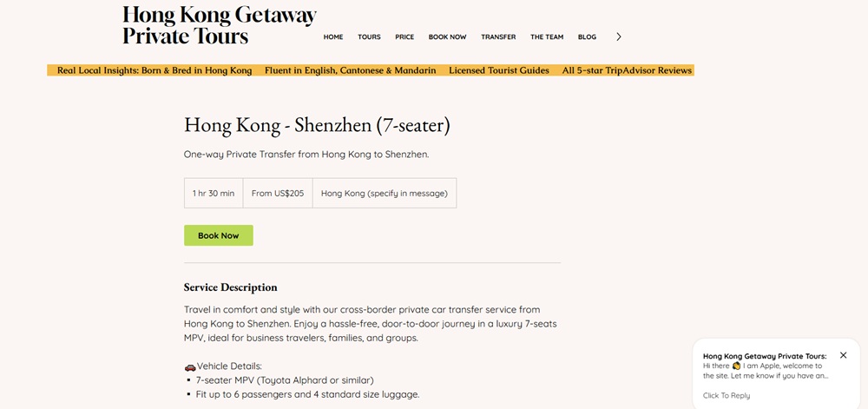
Task: Show more navigation items with the chevron arrow
Action: click(619, 36)
